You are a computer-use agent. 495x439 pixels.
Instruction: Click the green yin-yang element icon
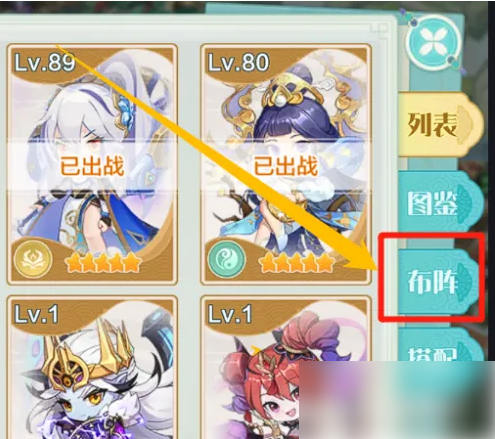(227, 259)
